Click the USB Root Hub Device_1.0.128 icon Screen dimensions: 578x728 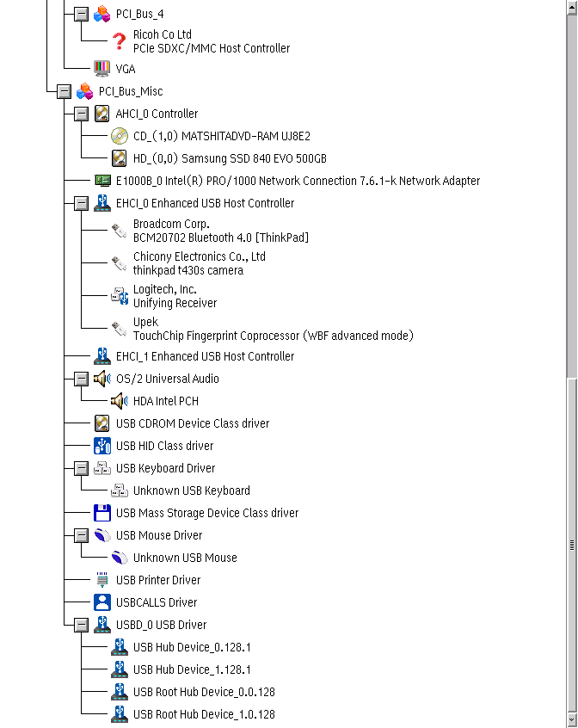coord(120,714)
